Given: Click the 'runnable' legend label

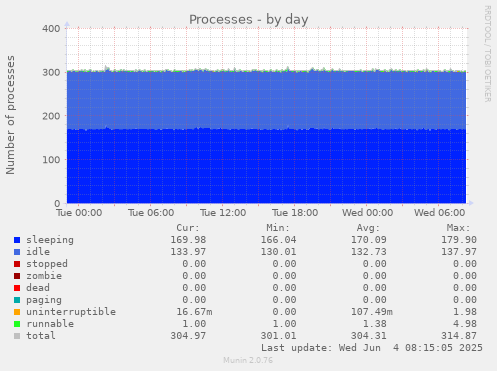Looking at the screenshot, I should point(50,324).
